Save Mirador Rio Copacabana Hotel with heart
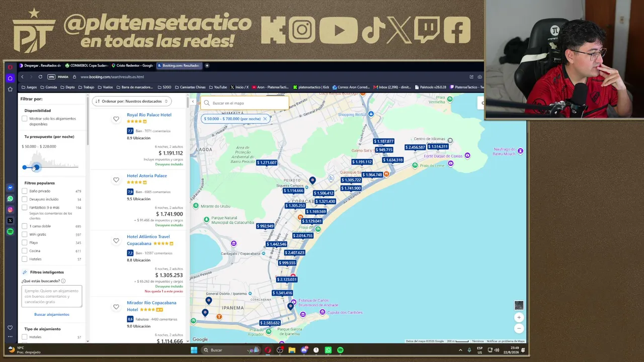 click(x=116, y=307)
